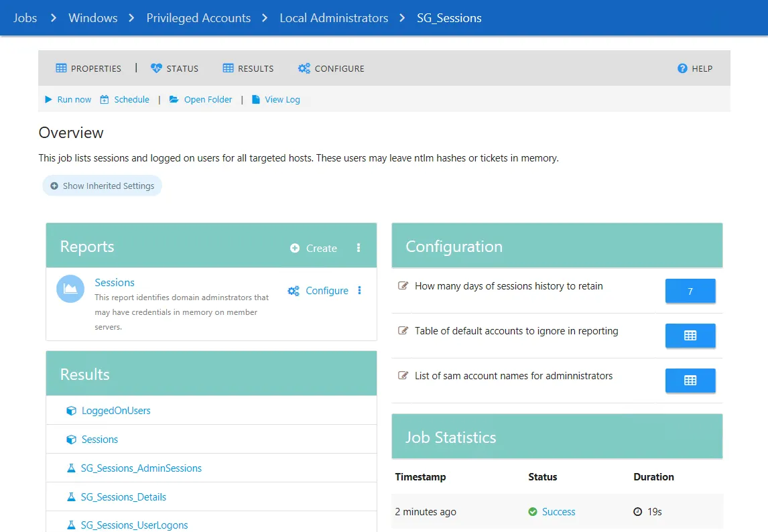Click the Results table icon in tab bar
Viewport: 768px width, 532px height.
coord(229,68)
